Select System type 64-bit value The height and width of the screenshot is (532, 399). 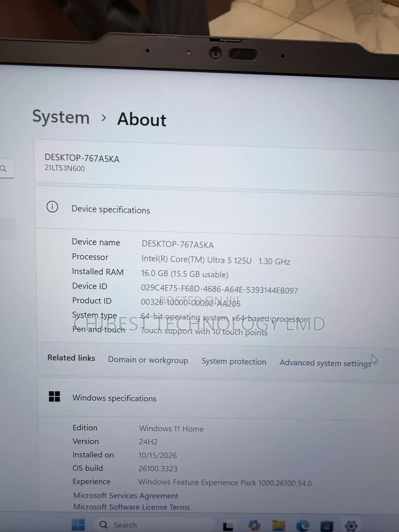[x=224, y=318]
